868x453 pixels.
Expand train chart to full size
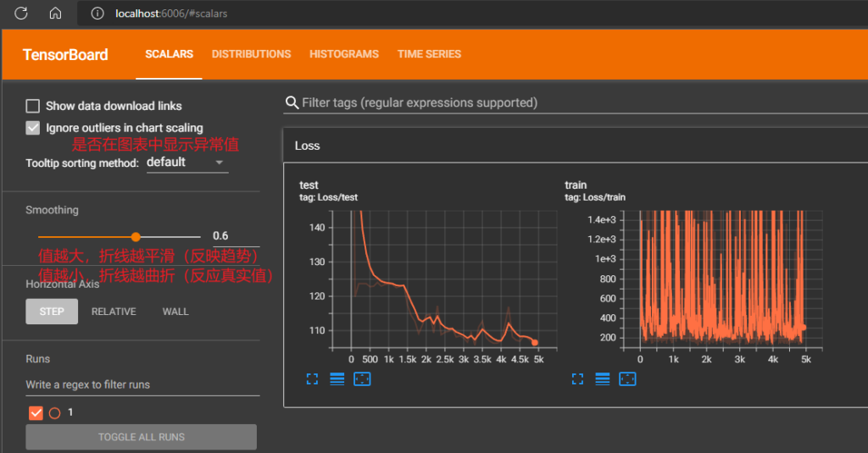pyautogui.click(x=577, y=378)
